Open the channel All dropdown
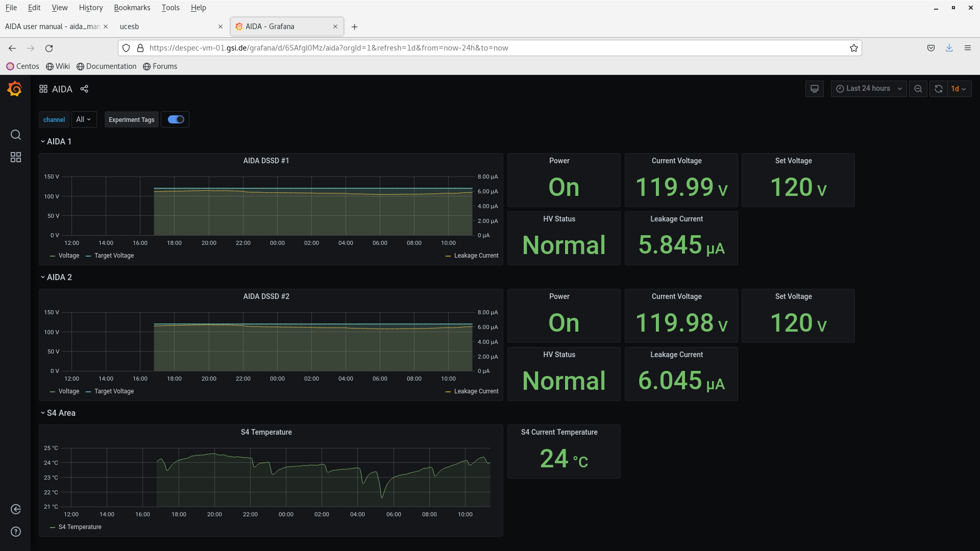Image resolution: width=980 pixels, height=551 pixels. click(84, 119)
